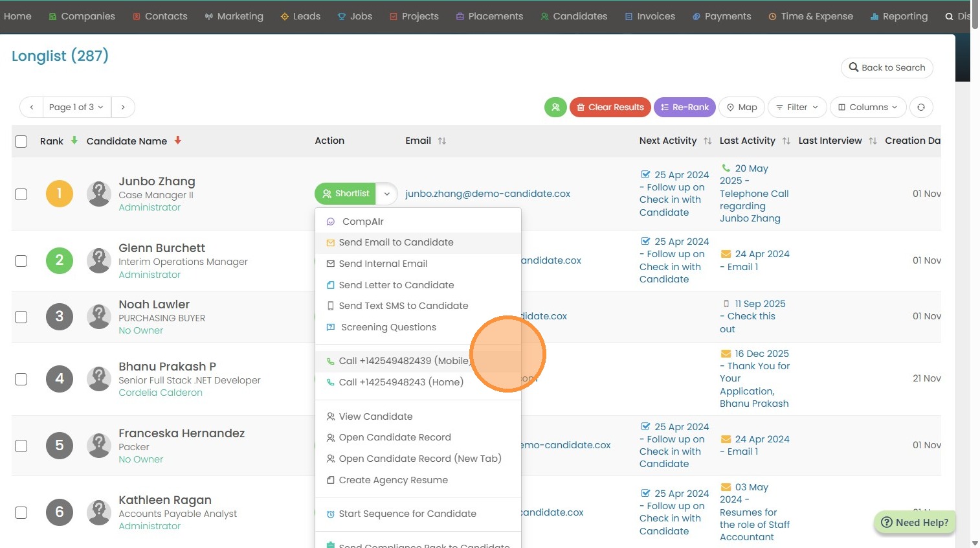Choose Send Internal Email

point(418,264)
